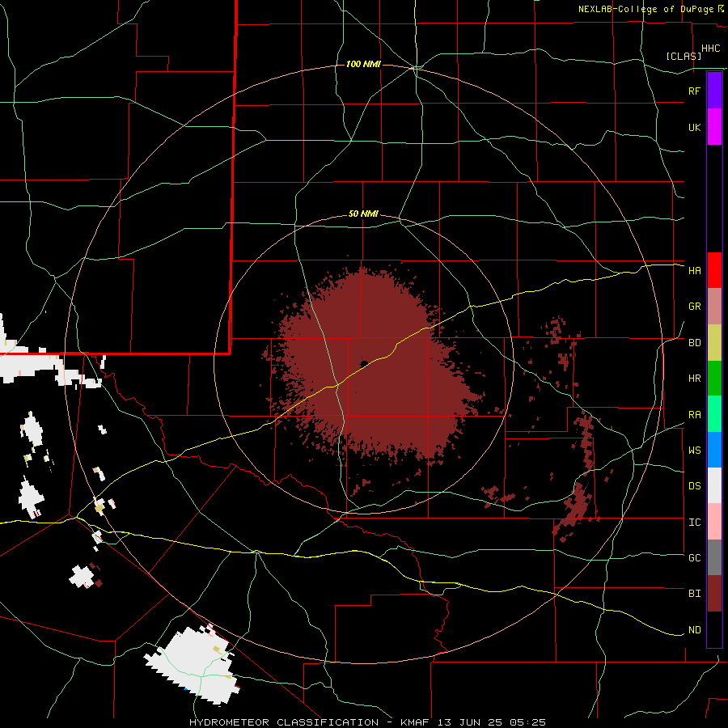Click the RF purple legend swatch
Screen dimensions: 728x728
[x=714, y=91]
